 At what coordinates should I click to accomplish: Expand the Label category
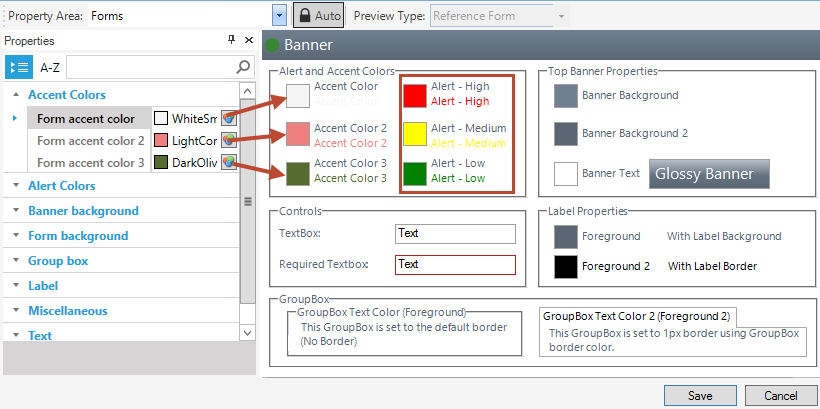16,286
